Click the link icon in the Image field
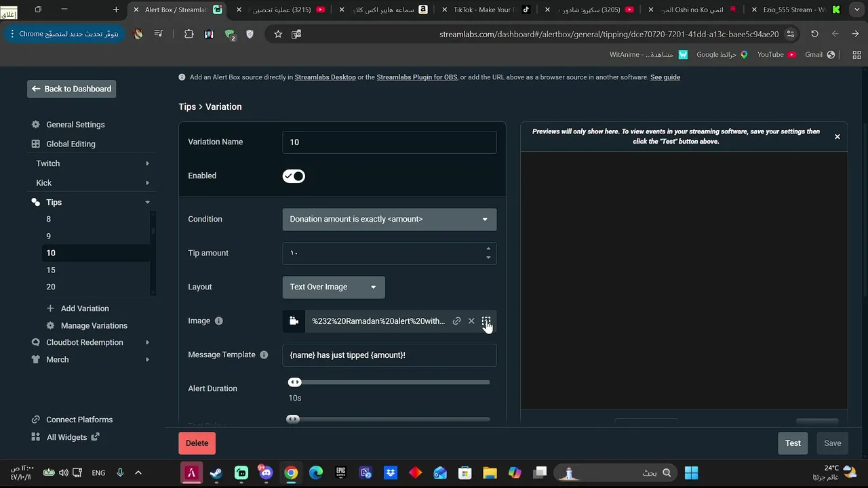868x488 pixels. [x=456, y=321]
